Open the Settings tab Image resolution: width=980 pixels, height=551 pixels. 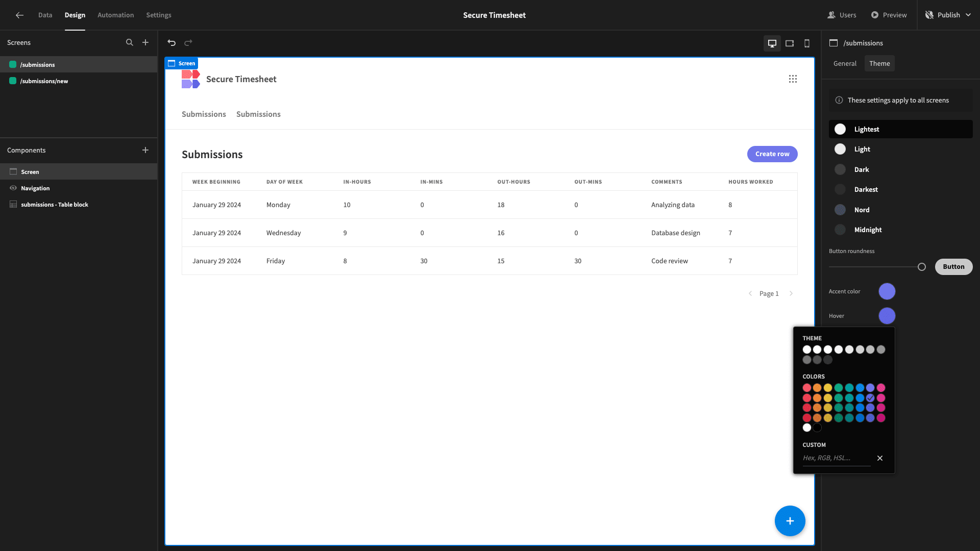(x=159, y=15)
